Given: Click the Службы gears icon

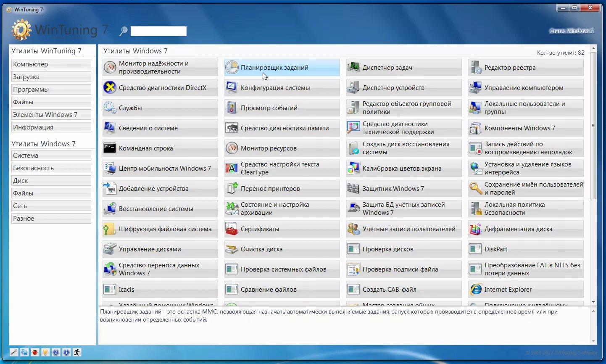Looking at the screenshot, I should [110, 108].
